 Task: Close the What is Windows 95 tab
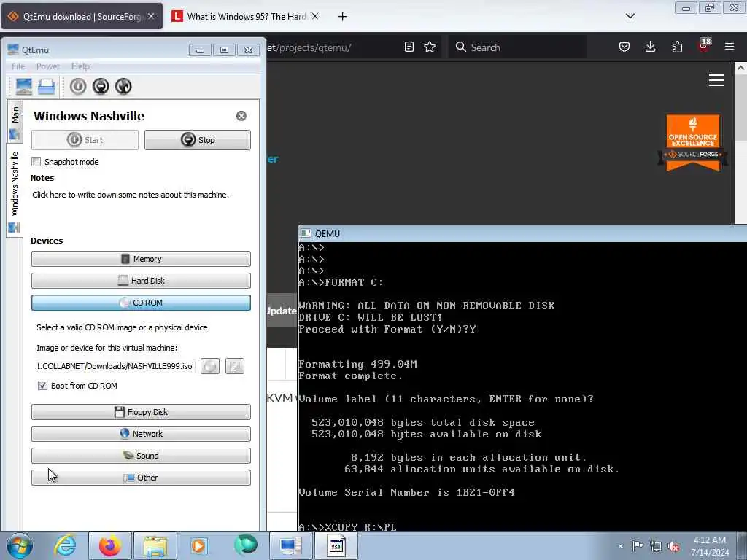tap(315, 16)
